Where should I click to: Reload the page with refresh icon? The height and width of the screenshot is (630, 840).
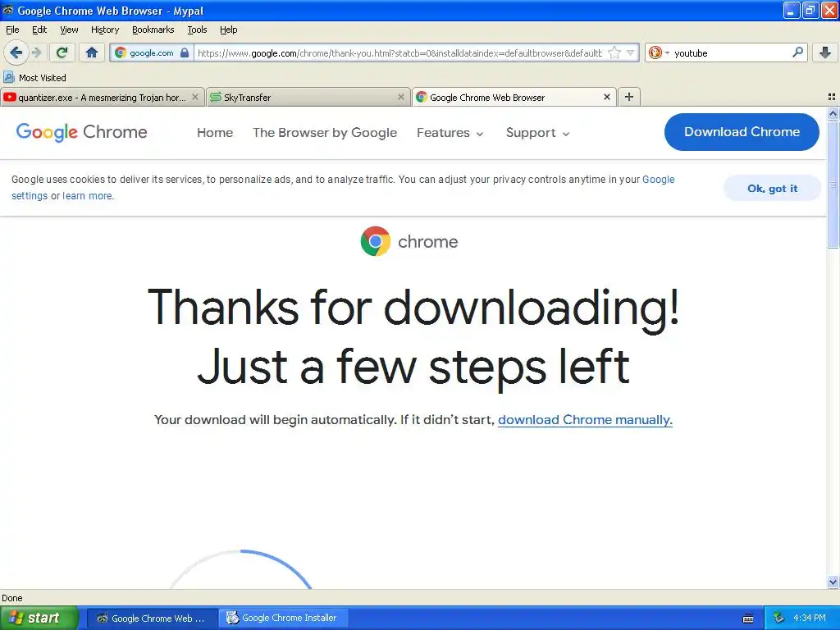point(62,52)
